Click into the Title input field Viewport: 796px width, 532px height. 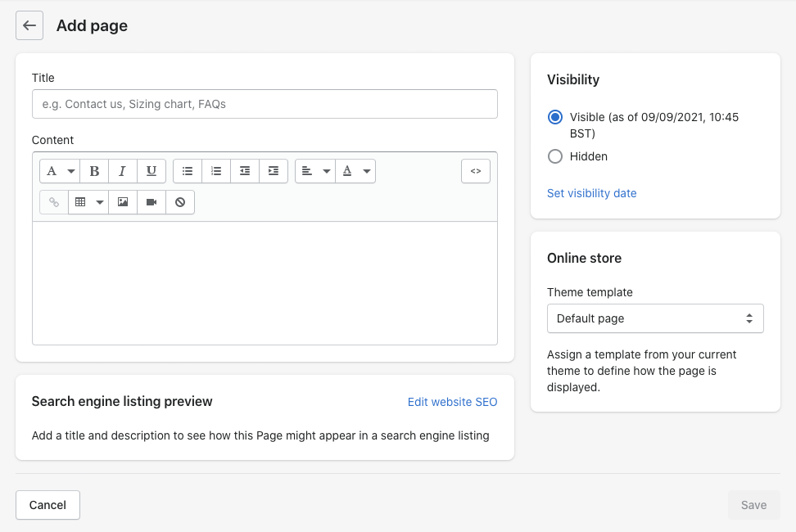[x=265, y=104]
